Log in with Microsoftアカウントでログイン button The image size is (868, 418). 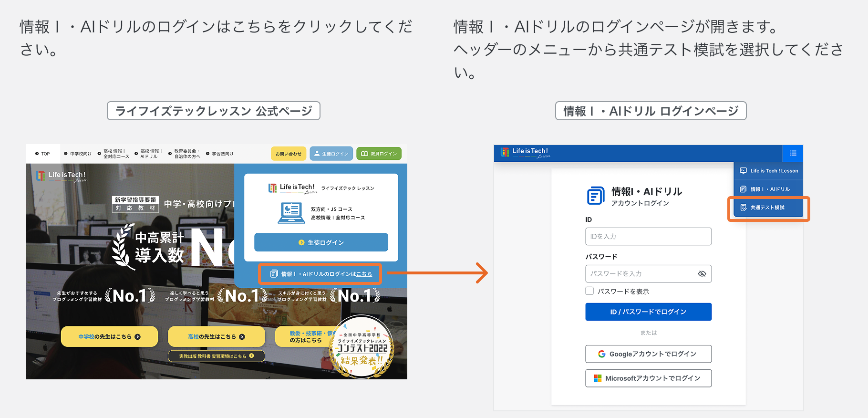point(648,378)
